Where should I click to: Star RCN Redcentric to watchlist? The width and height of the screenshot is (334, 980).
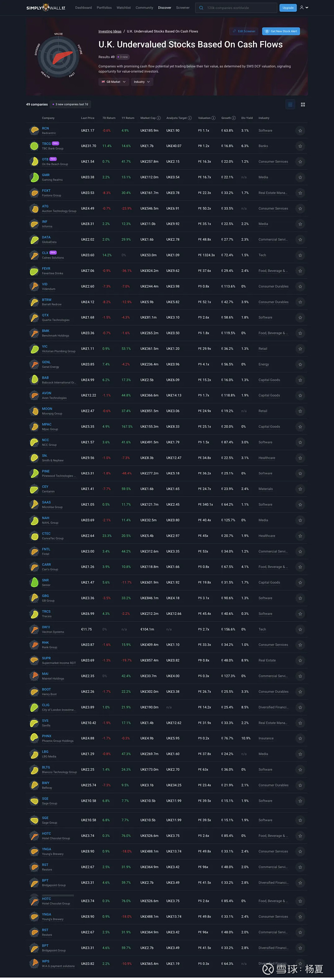(x=300, y=131)
